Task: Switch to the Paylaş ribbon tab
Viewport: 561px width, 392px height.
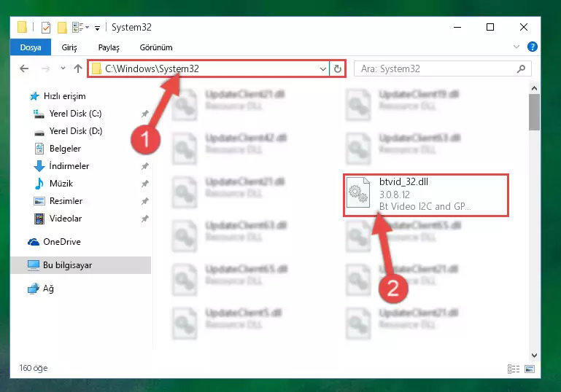Action: pos(109,47)
